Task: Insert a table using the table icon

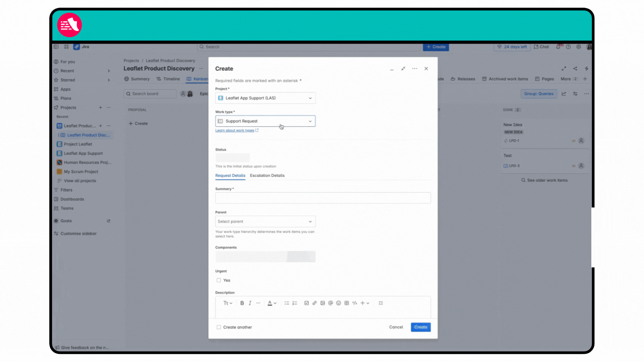Action: 346,303
